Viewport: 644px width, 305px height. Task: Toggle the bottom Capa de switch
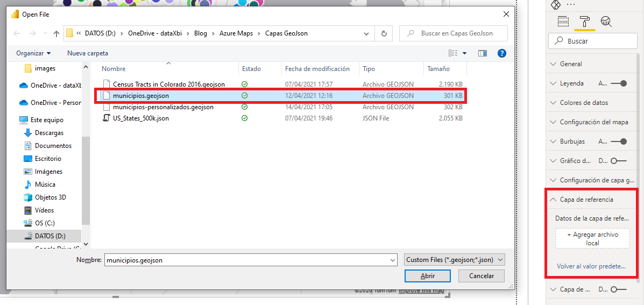619,289
